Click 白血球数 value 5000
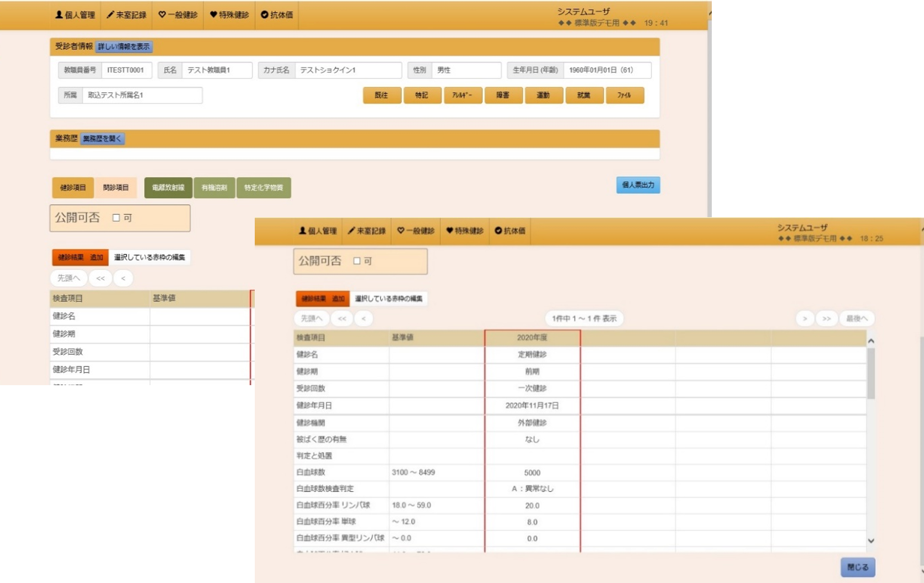Image resolution: width=924 pixels, height=583 pixels. (532, 473)
